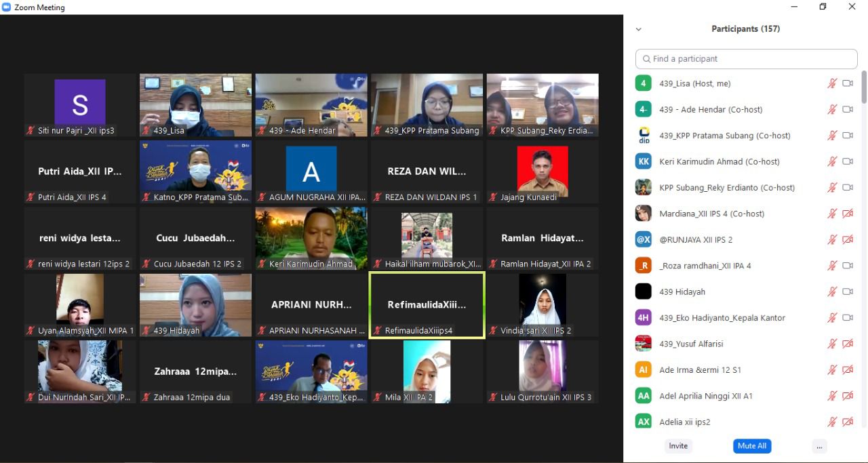Click camera icon next to 439 Hidayah

[847, 291]
